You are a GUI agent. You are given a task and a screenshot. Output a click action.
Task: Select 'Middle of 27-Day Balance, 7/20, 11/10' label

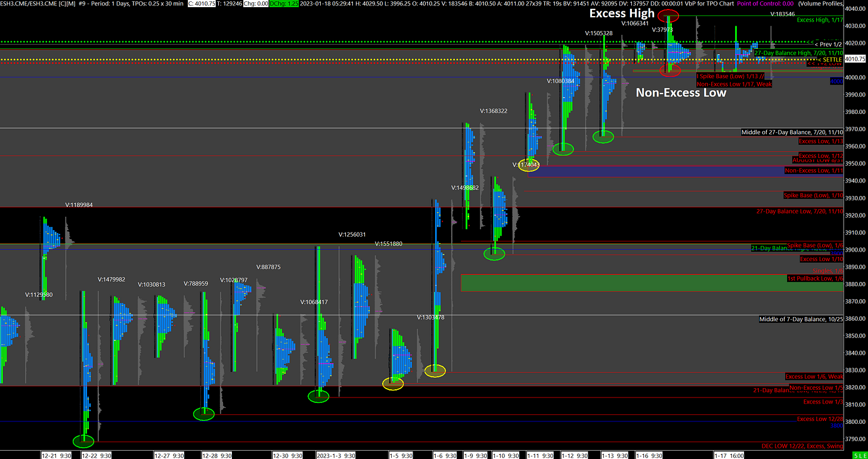pos(792,132)
